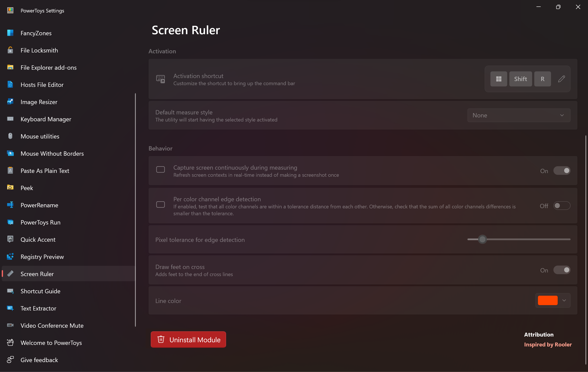588x372 pixels.
Task: Click the pencil icon to edit activation shortcut
Action: pos(562,79)
